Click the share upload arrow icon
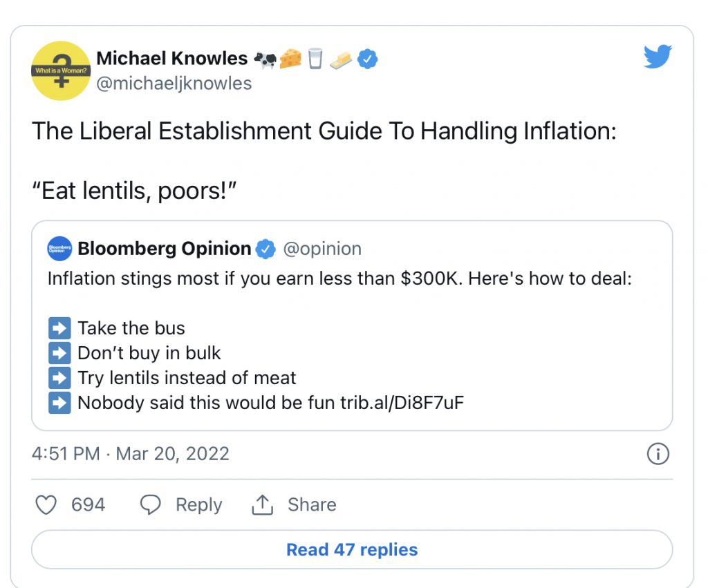 click(263, 505)
